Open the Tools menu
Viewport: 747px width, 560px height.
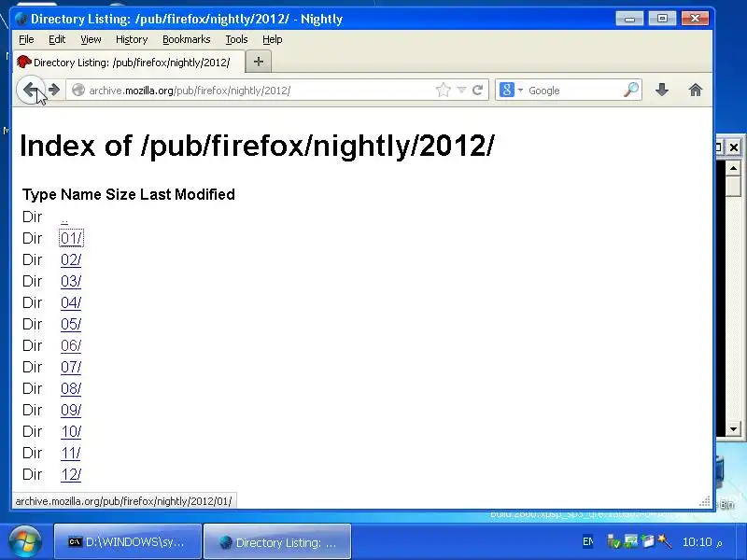pyautogui.click(x=236, y=39)
